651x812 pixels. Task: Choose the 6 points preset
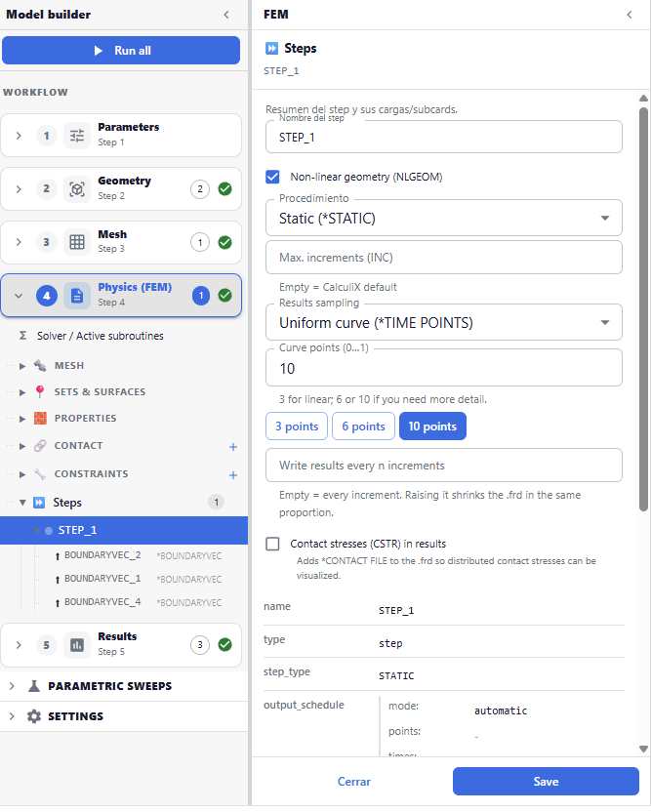(x=364, y=426)
